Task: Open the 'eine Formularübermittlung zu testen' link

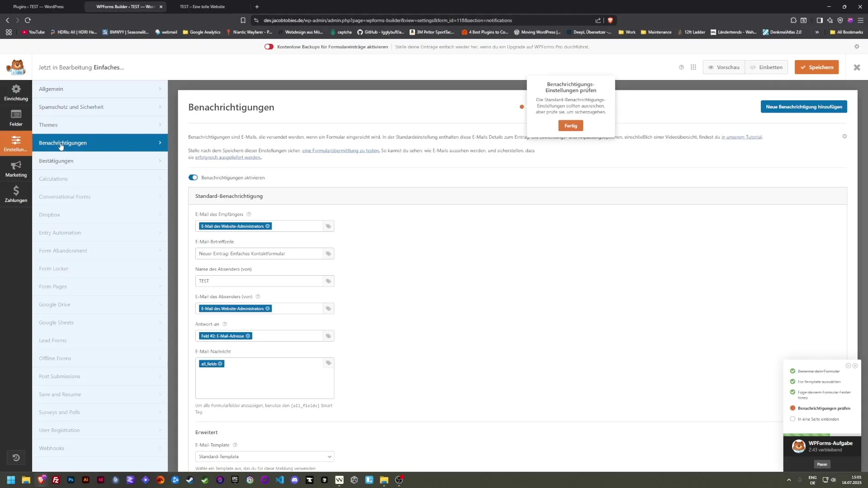Action: tap(340, 150)
